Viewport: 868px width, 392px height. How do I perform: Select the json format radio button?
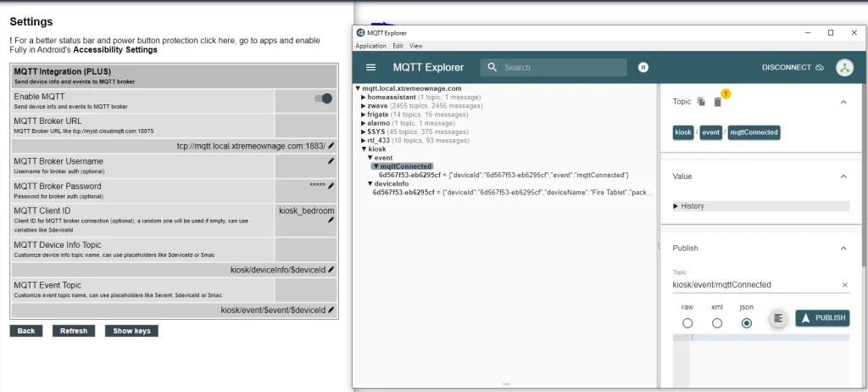[x=747, y=322]
